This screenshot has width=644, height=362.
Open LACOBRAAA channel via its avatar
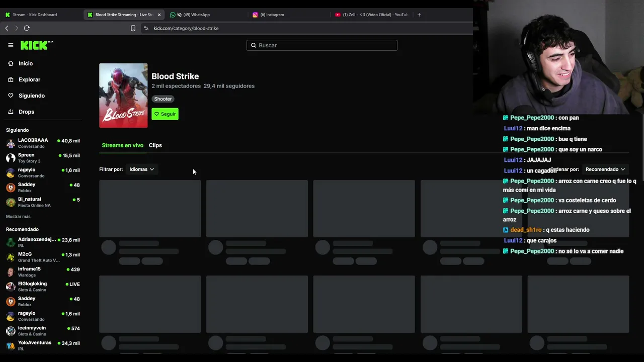11,143
